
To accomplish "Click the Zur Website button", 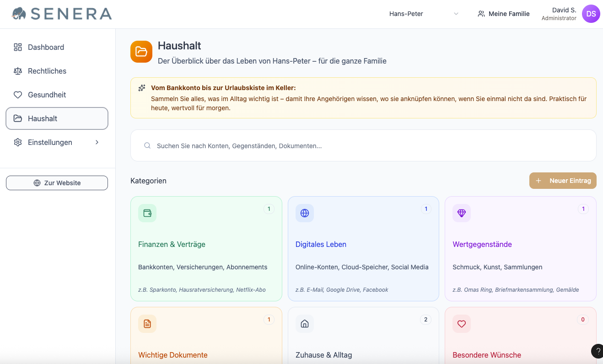I will (57, 183).
